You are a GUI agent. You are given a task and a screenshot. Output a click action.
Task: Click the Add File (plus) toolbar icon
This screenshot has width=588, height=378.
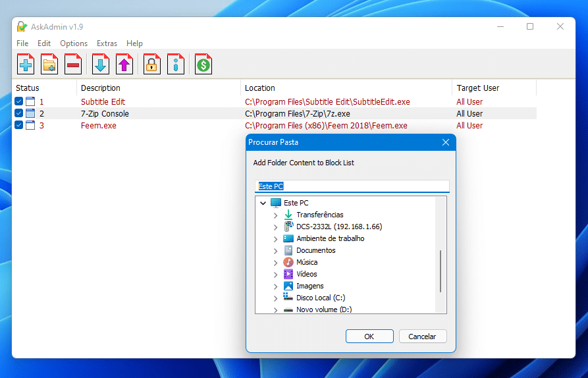pyautogui.click(x=26, y=64)
